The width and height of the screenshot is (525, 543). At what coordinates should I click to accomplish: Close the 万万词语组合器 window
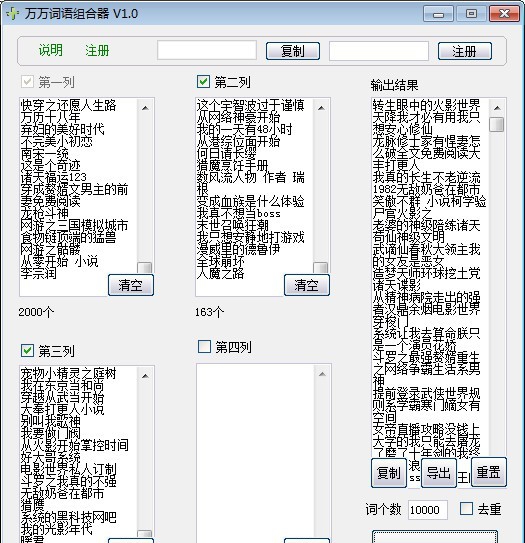tap(504, 14)
